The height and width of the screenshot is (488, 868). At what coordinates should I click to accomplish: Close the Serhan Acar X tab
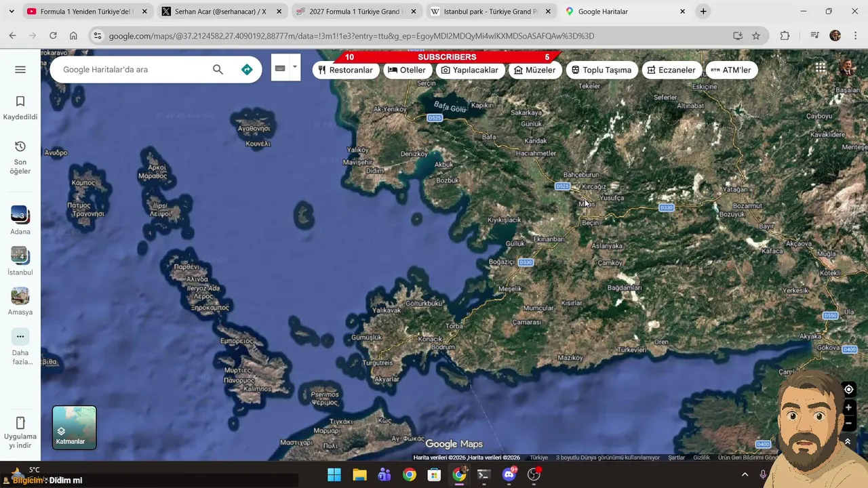coord(279,12)
